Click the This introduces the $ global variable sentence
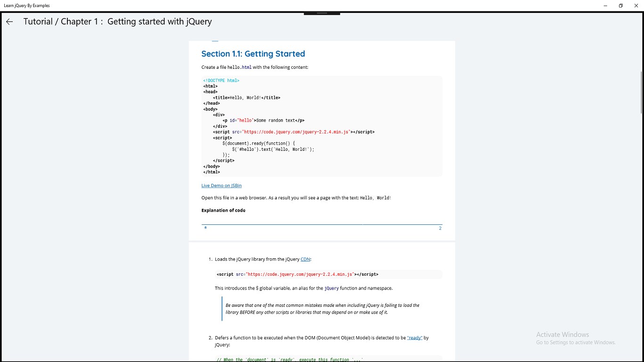 [304, 288]
